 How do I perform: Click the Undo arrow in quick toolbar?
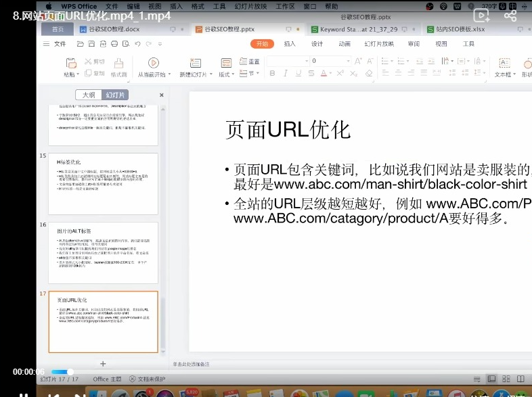click(x=137, y=44)
